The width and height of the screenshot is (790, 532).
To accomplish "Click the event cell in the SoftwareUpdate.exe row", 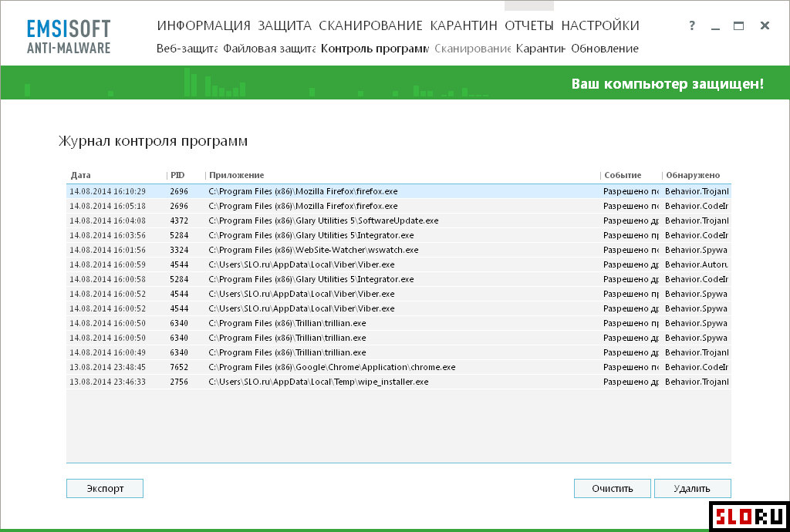I will click(x=631, y=221).
